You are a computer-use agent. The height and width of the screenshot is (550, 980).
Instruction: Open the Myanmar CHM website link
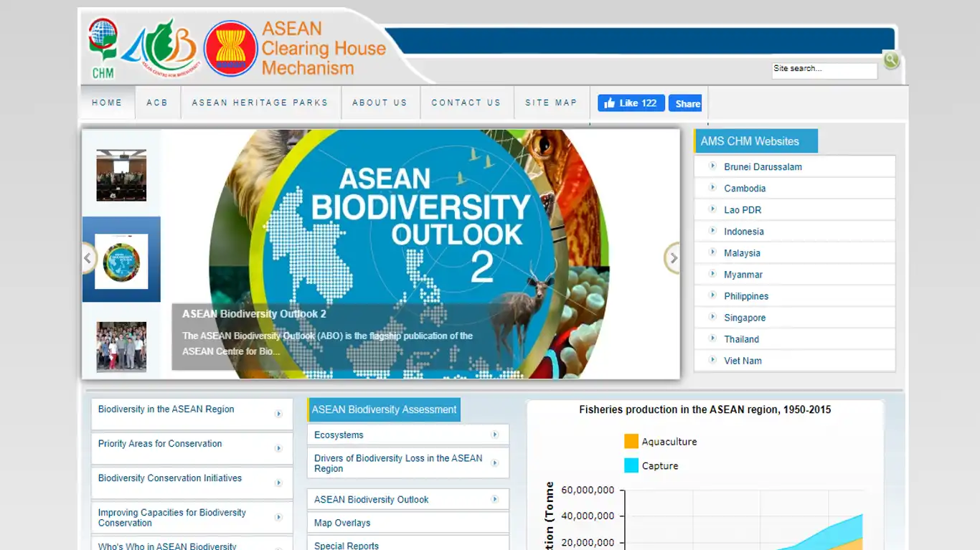tap(743, 275)
